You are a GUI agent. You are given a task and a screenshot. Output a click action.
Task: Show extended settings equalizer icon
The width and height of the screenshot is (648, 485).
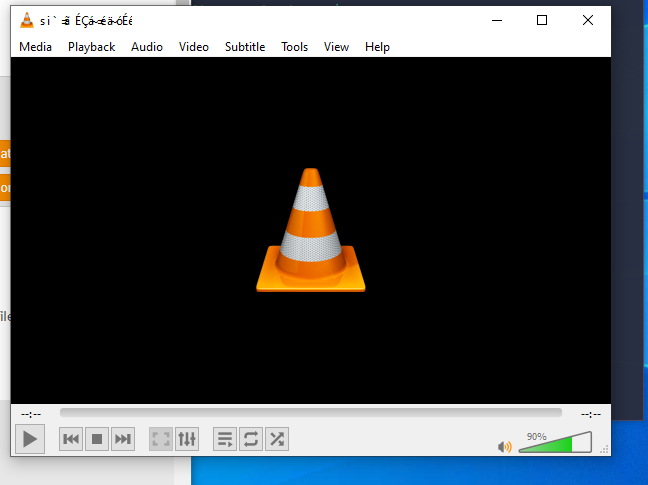click(x=187, y=439)
